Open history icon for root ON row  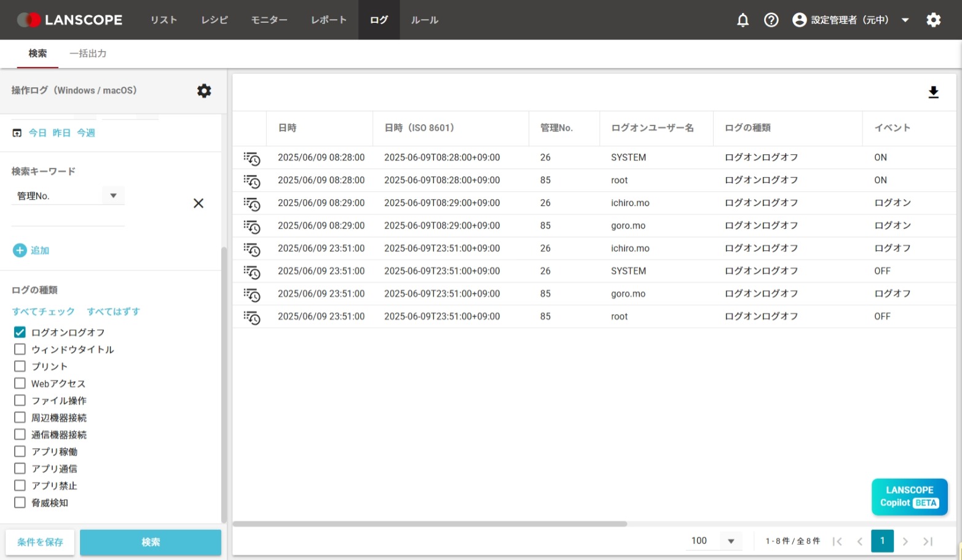252,181
